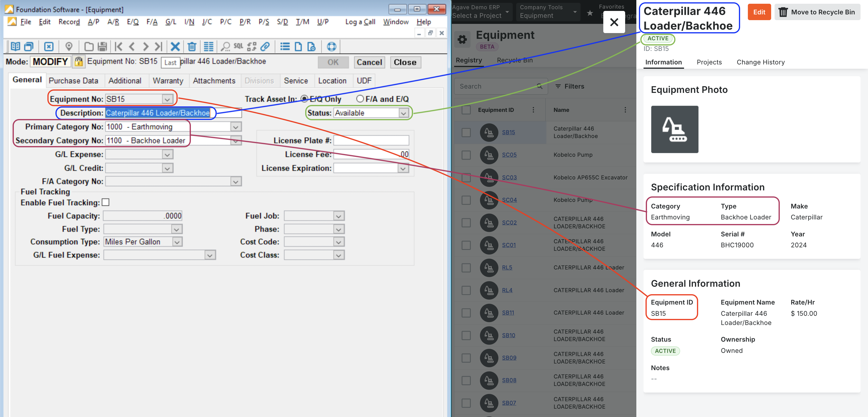868x417 pixels.
Task: Close the detail panel with the X icon
Action: (614, 22)
